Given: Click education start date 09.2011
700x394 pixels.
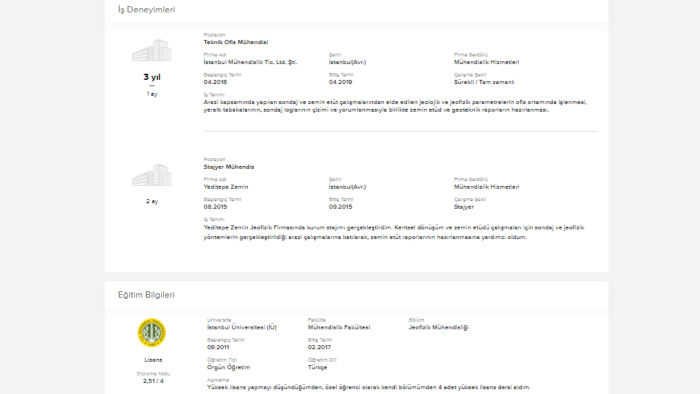Looking at the screenshot, I should (218, 347).
